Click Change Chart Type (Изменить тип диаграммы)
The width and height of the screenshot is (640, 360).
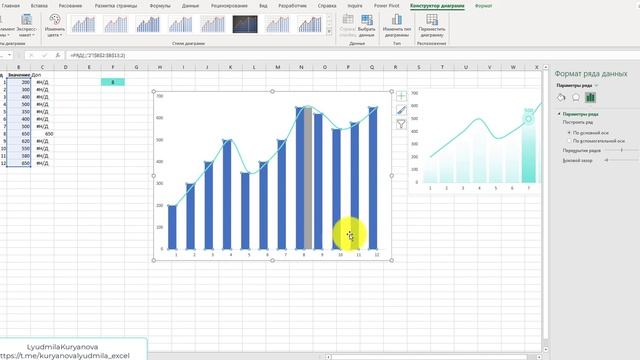[396, 25]
